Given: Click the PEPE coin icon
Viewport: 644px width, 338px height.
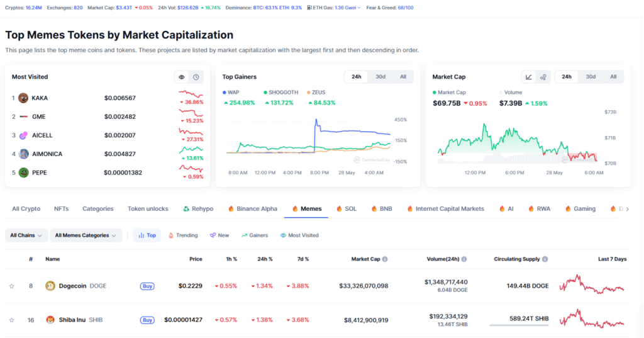Looking at the screenshot, I should pyautogui.click(x=23, y=172).
